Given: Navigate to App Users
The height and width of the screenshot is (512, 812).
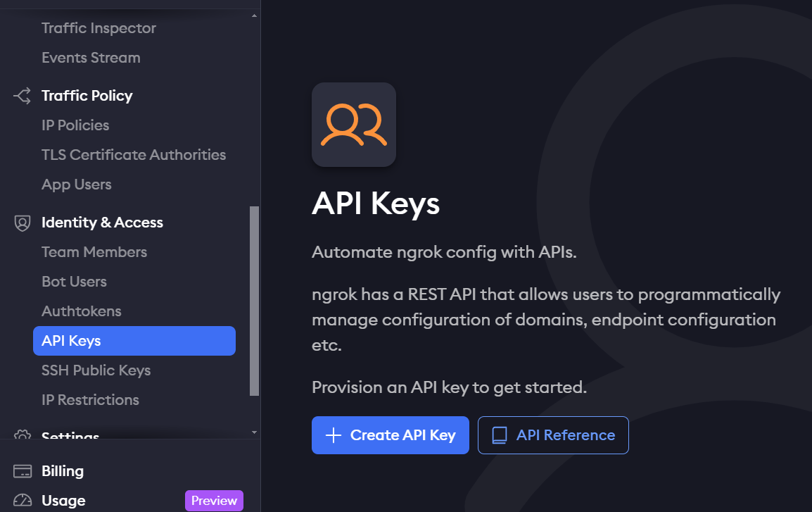Looking at the screenshot, I should [76, 184].
